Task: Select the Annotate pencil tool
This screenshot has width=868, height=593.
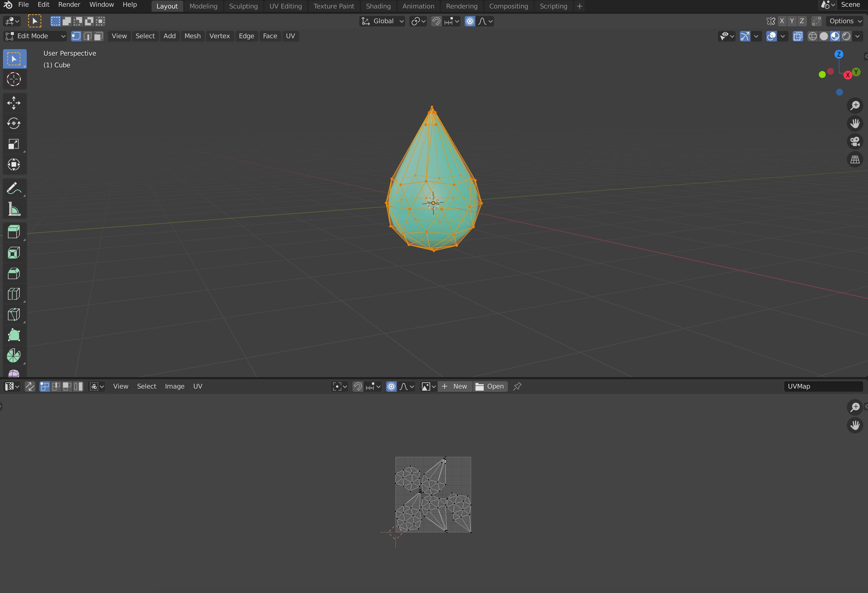Action: (14, 189)
